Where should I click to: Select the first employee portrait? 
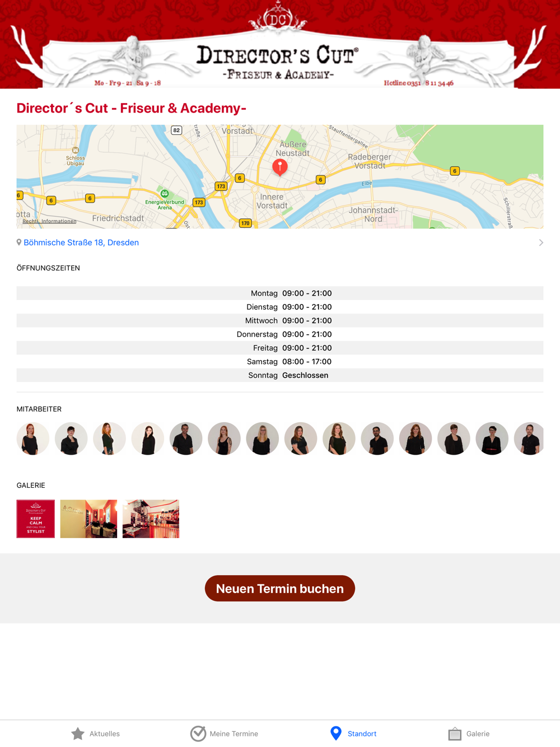pyautogui.click(x=33, y=438)
